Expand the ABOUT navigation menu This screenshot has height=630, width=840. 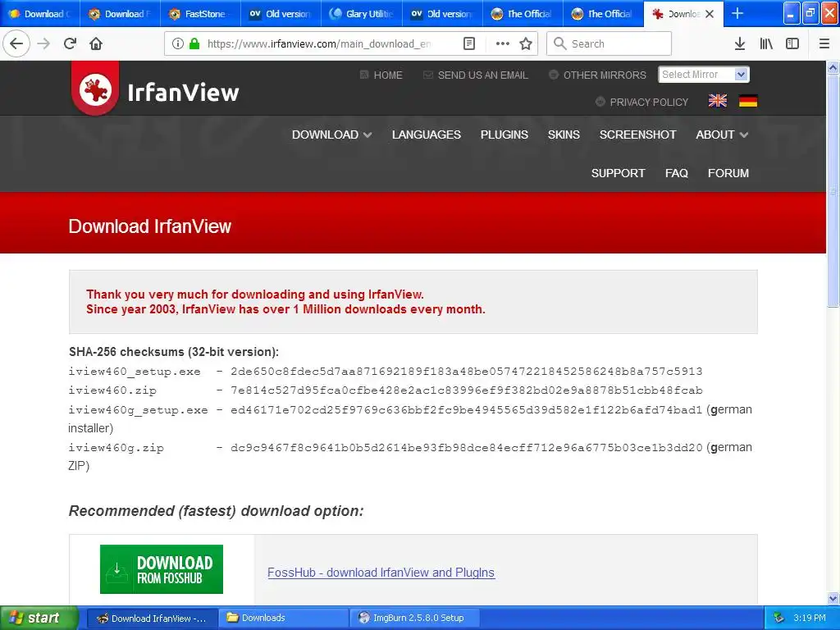click(722, 135)
